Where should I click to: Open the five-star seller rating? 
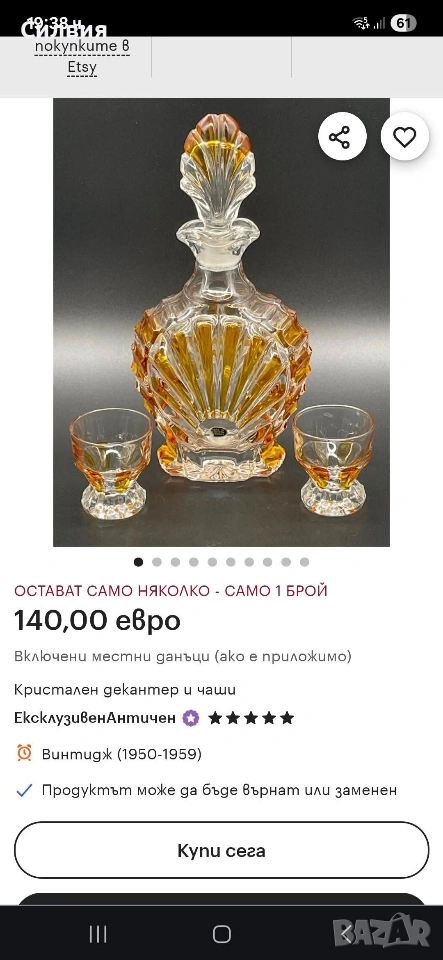pyautogui.click(x=251, y=718)
